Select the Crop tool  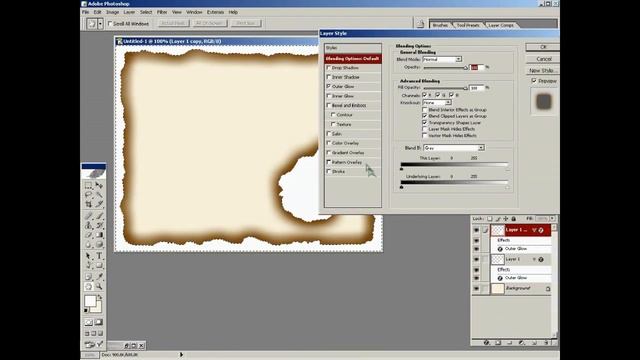pos(89,204)
